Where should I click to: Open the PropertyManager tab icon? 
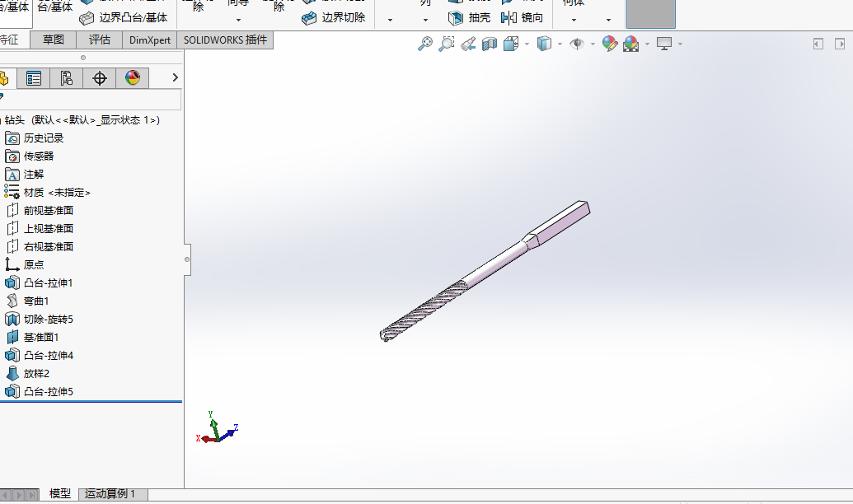tap(34, 78)
